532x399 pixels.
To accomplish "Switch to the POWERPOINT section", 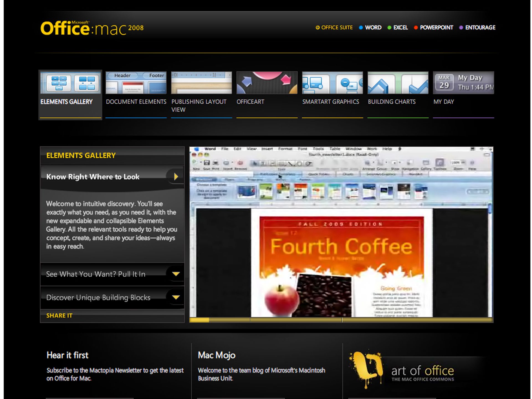I will click(436, 28).
